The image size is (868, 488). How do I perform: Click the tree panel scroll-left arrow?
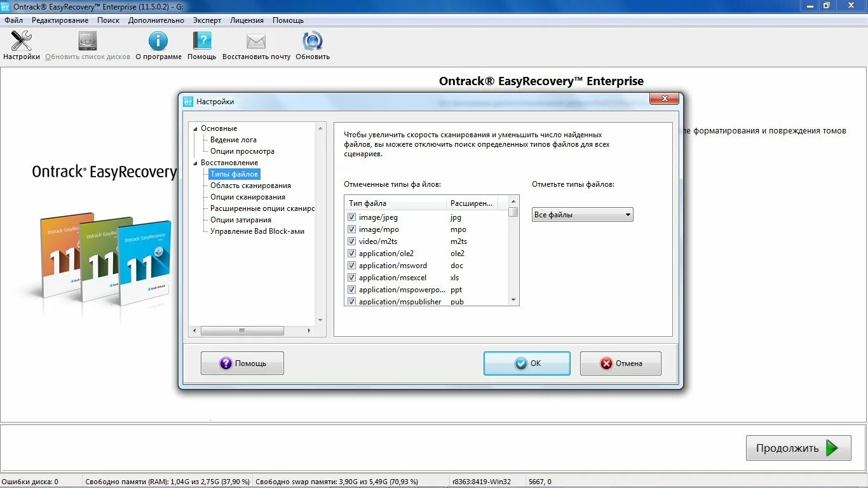[x=195, y=330]
